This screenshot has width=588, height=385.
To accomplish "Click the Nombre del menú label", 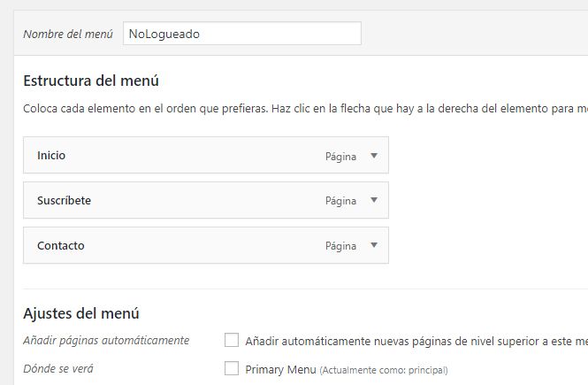I will (x=68, y=34).
